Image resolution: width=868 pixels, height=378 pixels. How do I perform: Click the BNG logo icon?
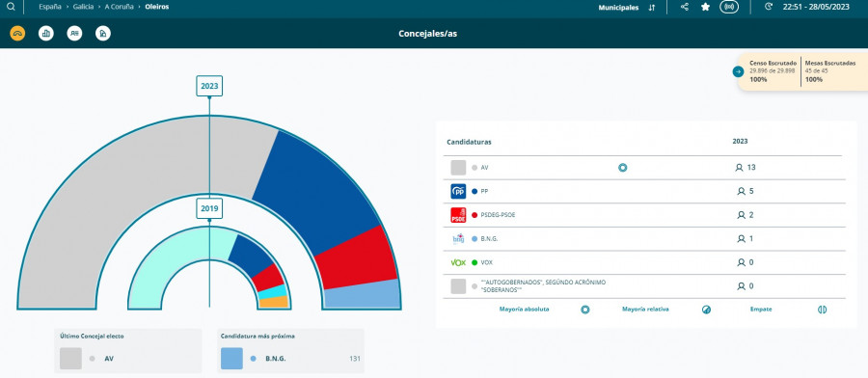point(458,239)
